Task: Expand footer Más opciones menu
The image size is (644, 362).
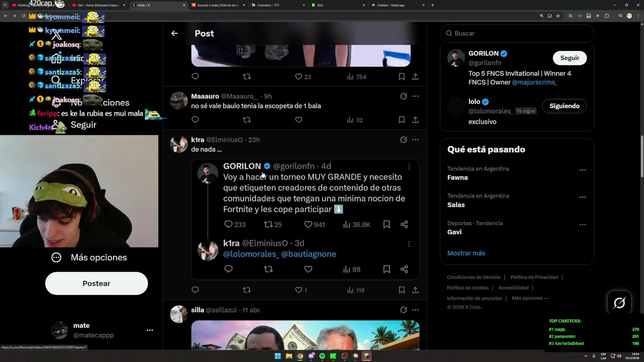Action: click(530, 298)
